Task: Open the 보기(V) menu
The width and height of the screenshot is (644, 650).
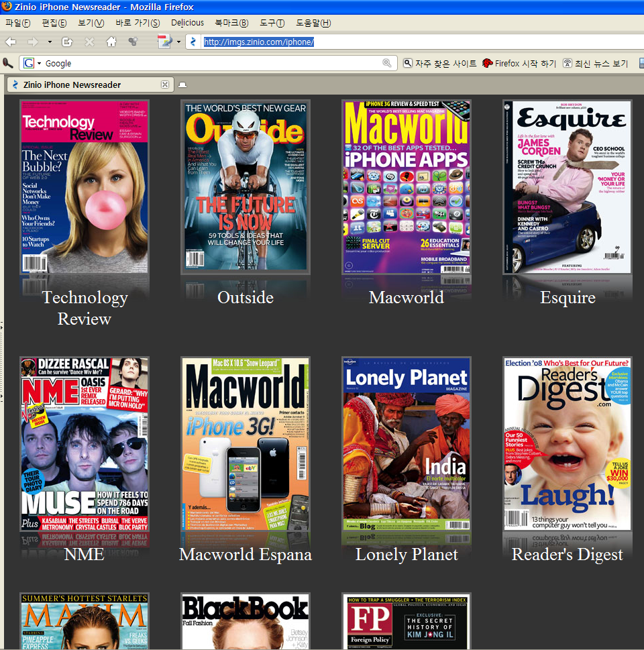Action: (91, 23)
